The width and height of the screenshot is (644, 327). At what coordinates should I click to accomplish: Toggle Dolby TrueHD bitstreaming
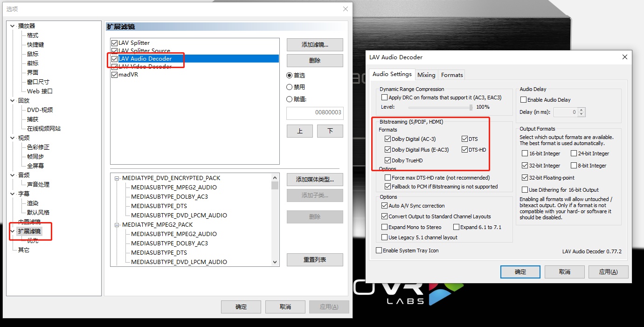388,160
